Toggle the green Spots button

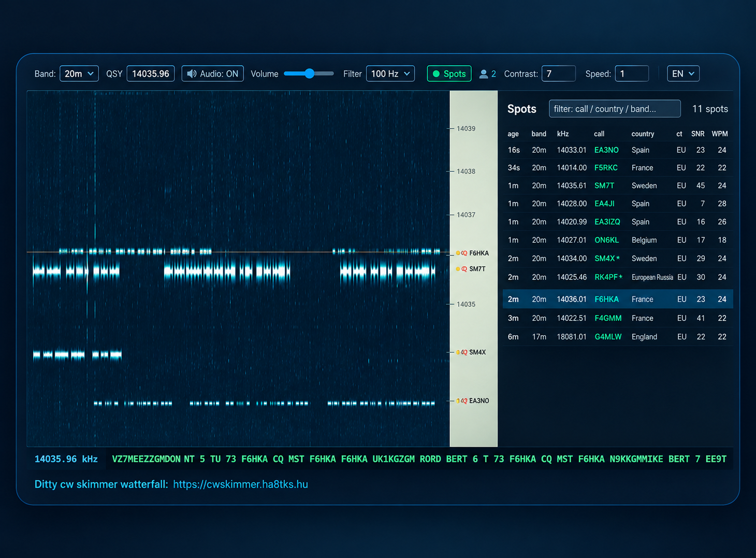coord(449,74)
